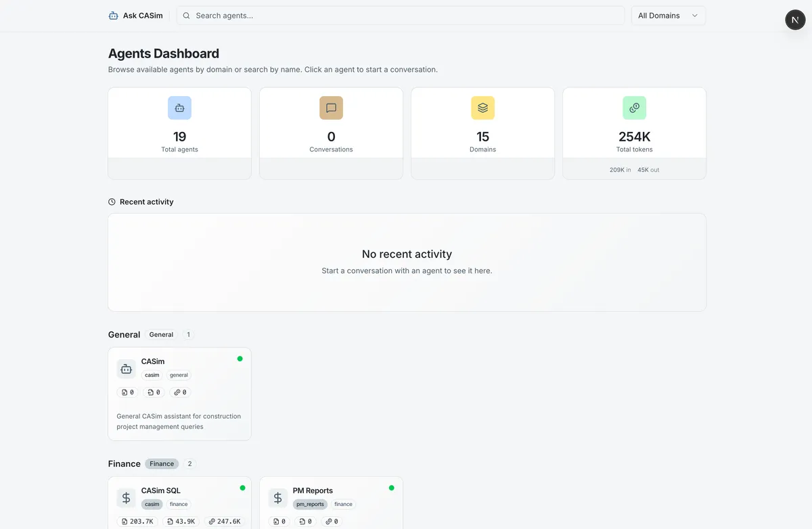Click the finance tag on PM Reports card

(x=343, y=504)
